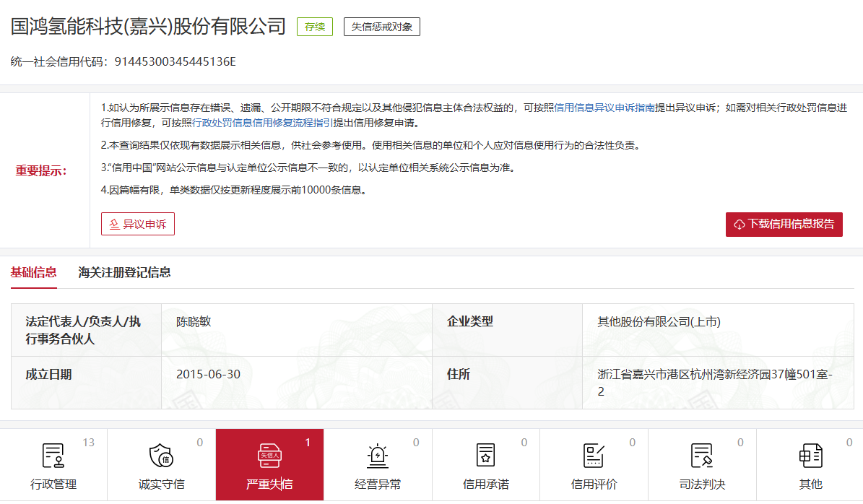This screenshot has height=504, width=863.
Task: Open the 行政管理 section icon
Action: point(52,457)
